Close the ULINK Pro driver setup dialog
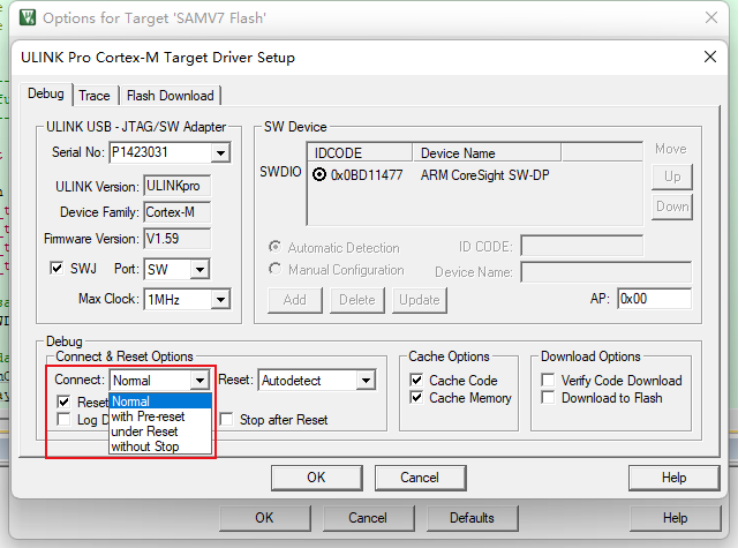 click(x=710, y=57)
